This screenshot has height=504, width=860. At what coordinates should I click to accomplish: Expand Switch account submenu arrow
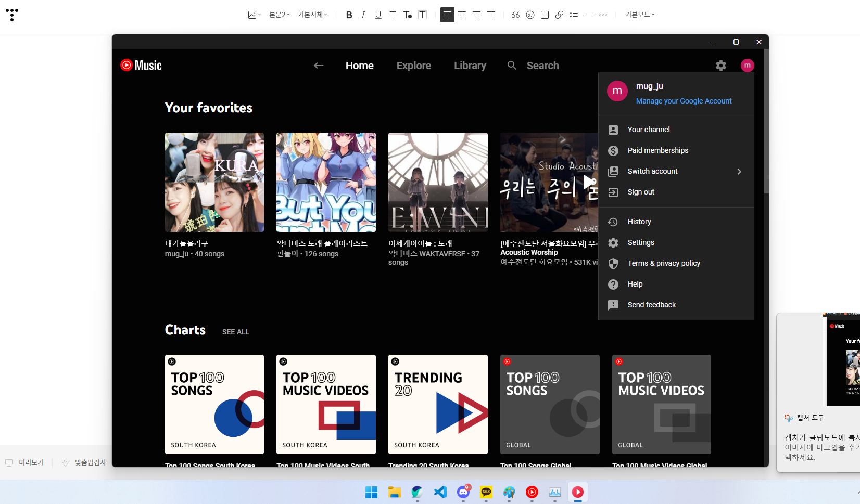pos(739,171)
